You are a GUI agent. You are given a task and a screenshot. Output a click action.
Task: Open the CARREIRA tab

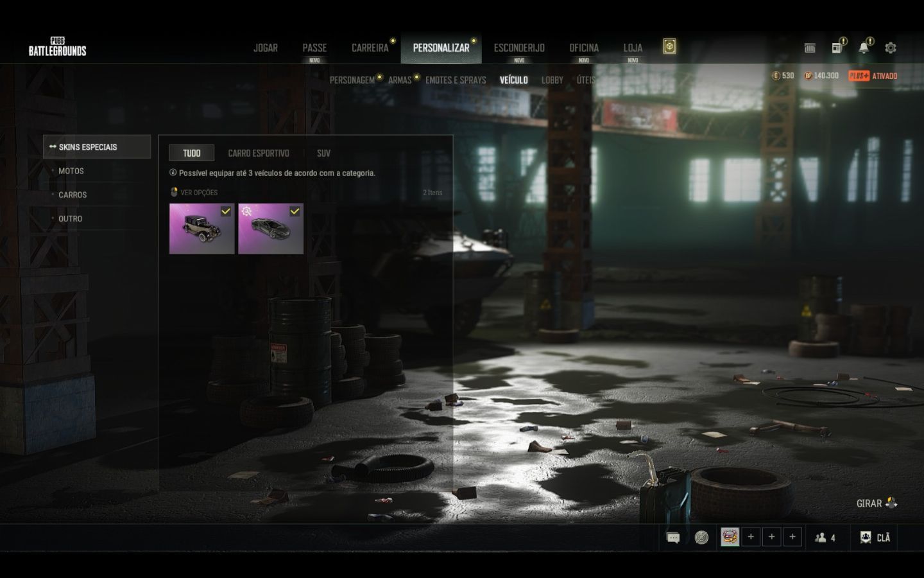pos(370,48)
